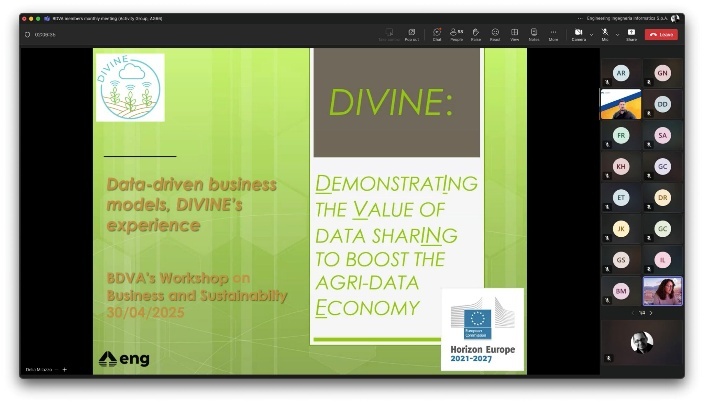Expand the Mic options dropdown arrow
Image resolution: width=704 pixels, height=404 pixels.
(617, 34)
